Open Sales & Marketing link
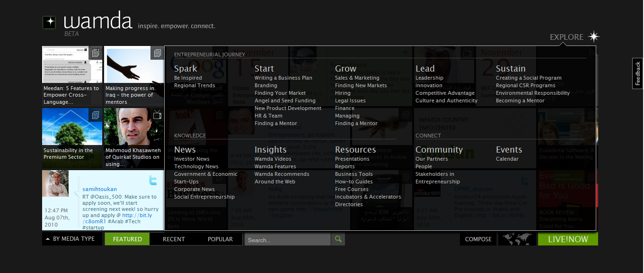644x273 pixels. 357,78
